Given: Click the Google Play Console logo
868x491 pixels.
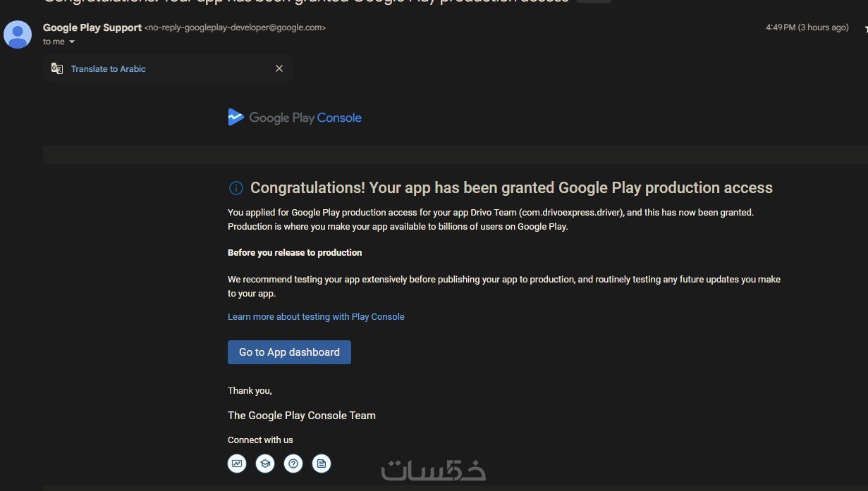Looking at the screenshot, I should pyautogui.click(x=295, y=118).
